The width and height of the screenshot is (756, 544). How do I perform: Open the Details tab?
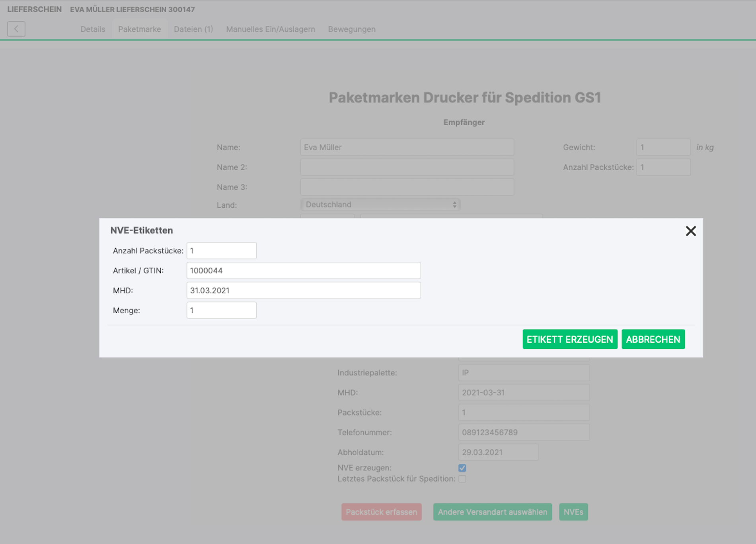93,29
